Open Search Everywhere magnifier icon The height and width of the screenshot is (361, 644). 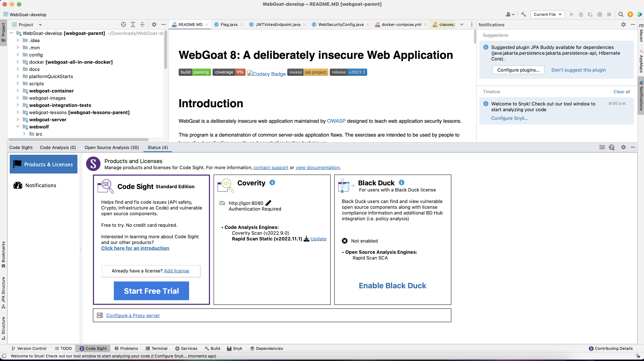point(621,15)
